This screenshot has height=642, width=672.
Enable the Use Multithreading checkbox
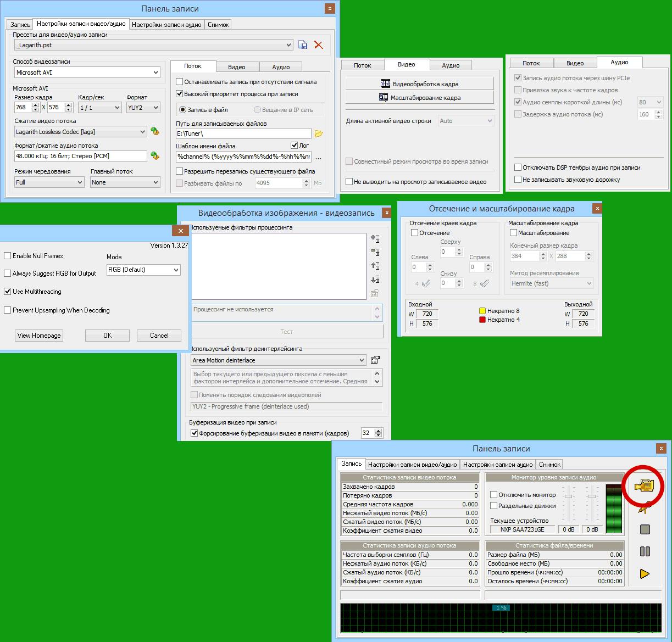8,292
